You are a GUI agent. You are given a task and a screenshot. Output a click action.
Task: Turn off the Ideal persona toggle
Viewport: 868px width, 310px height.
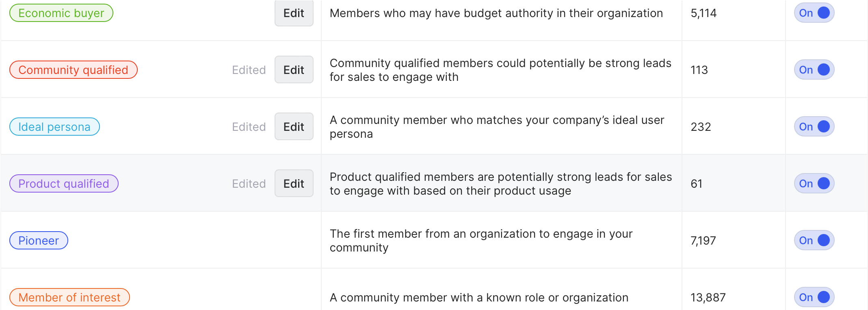coord(814,127)
